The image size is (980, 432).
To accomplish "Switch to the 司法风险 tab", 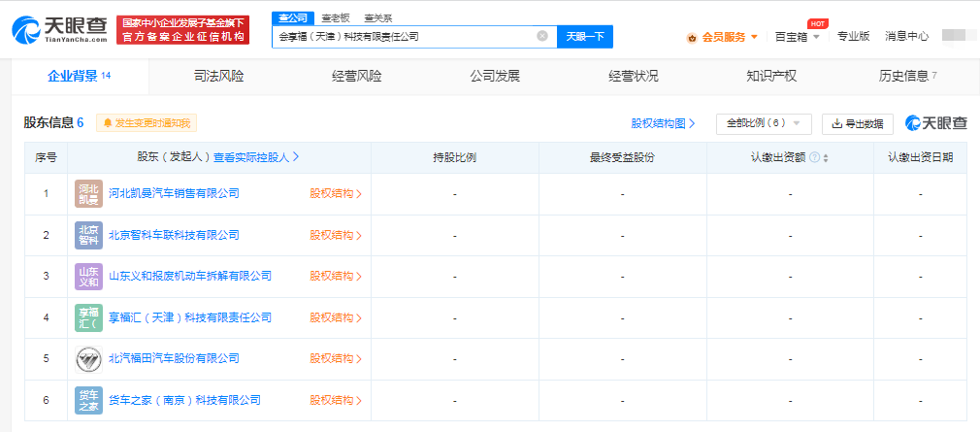I will pyautogui.click(x=218, y=77).
